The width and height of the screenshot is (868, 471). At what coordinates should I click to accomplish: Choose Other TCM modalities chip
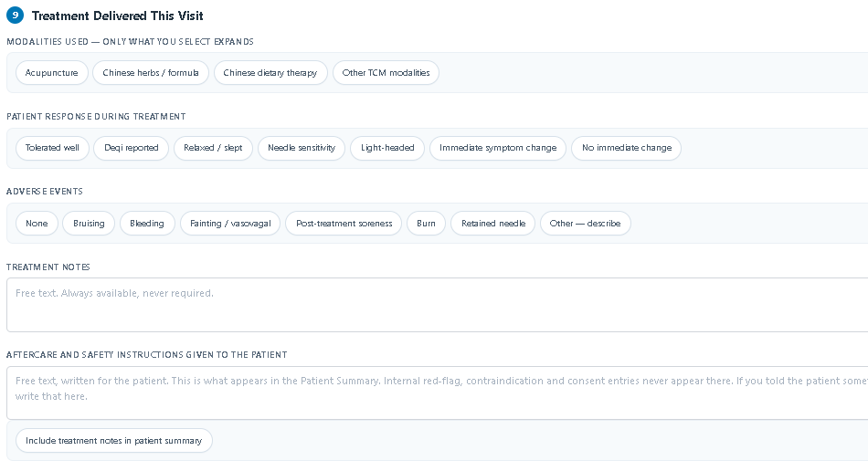(x=386, y=72)
